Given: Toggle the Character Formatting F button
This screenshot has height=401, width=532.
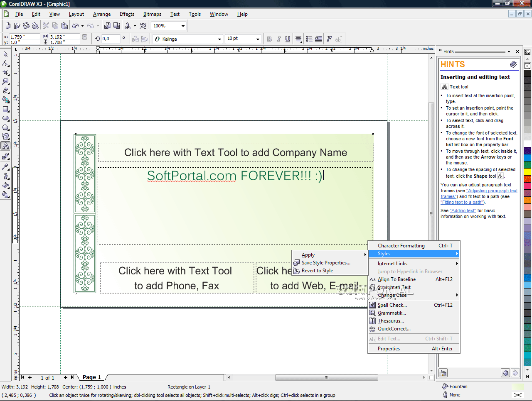Looking at the screenshot, I should pyautogui.click(x=329, y=39).
